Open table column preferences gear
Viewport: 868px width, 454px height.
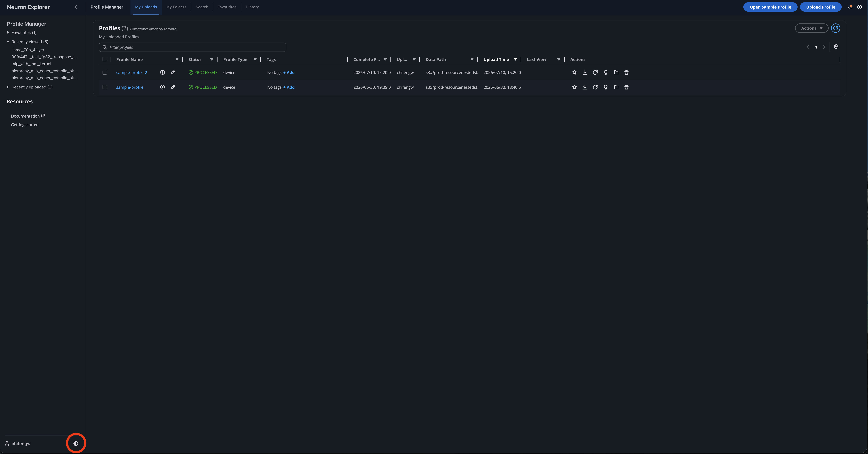point(836,47)
